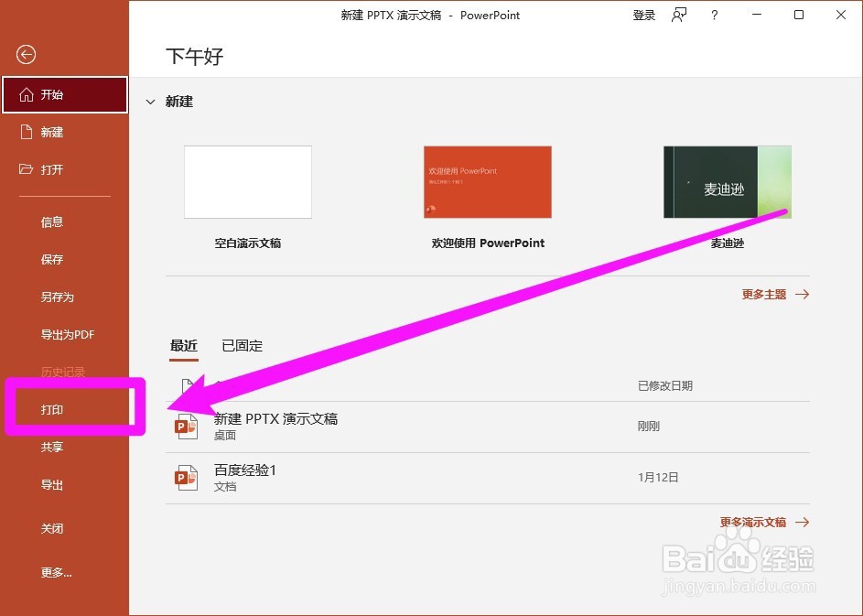Select the 麦迪逊 theme thumbnail

[728, 182]
